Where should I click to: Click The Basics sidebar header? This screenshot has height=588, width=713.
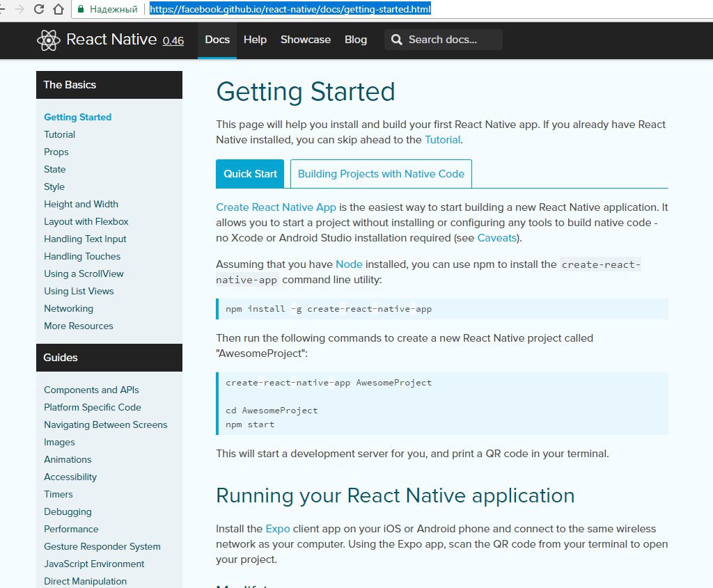point(109,84)
